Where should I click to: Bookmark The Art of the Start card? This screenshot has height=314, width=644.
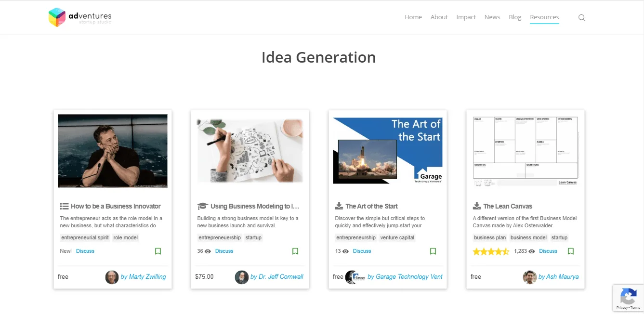(433, 251)
